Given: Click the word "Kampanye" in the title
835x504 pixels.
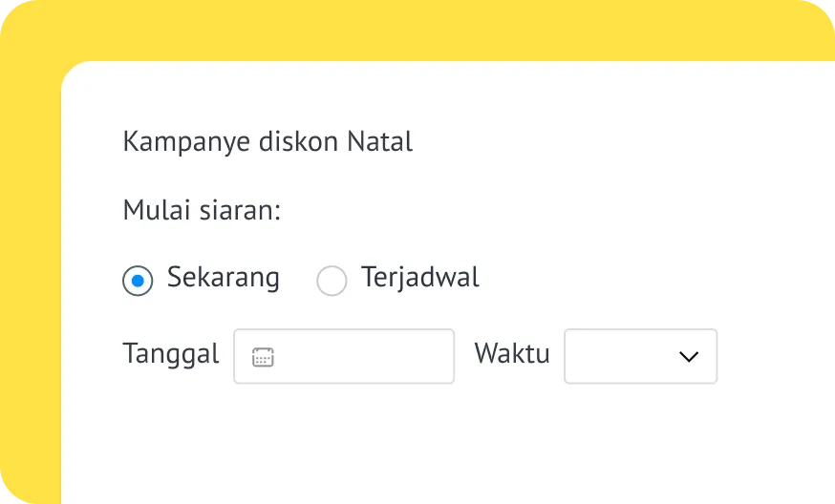Looking at the screenshot, I should coord(187,142).
